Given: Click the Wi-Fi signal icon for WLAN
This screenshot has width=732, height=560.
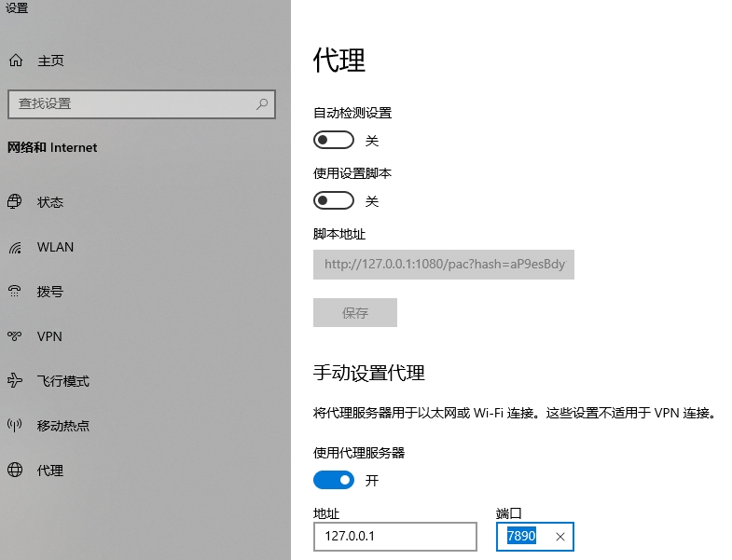Looking at the screenshot, I should (15, 248).
